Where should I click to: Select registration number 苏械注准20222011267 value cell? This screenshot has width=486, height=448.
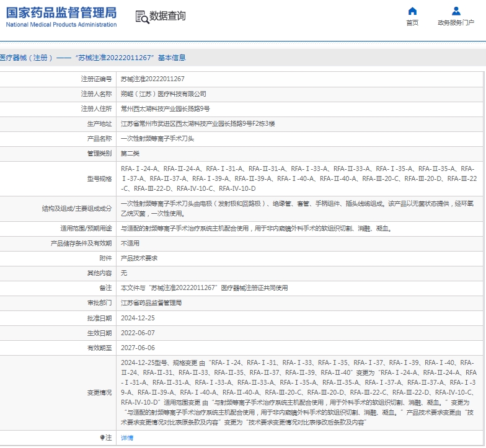tap(152, 79)
